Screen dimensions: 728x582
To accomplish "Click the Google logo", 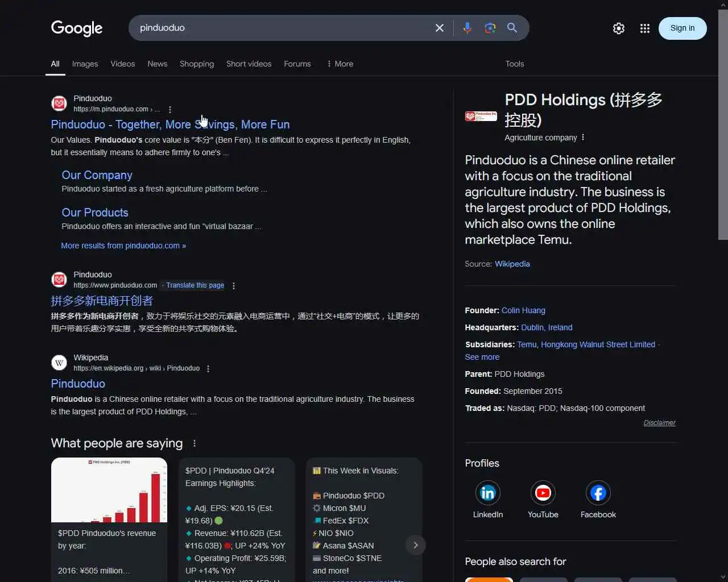I will pos(77,28).
